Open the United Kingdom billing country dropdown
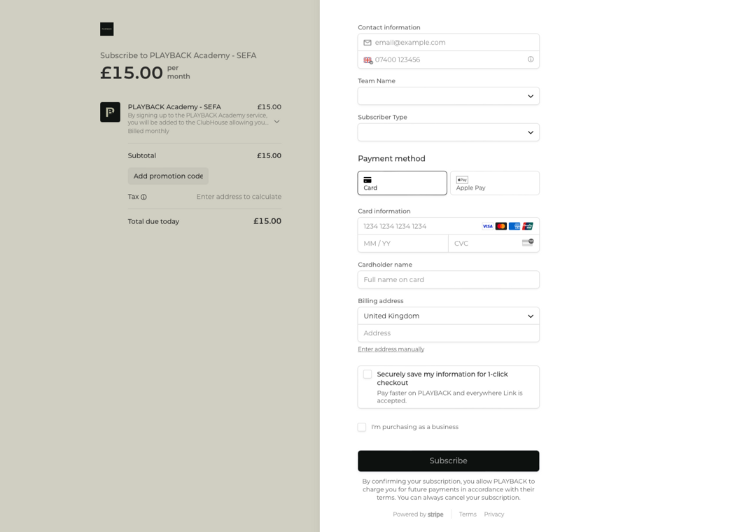This screenshot has height=532, width=756. click(x=448, y=316)
